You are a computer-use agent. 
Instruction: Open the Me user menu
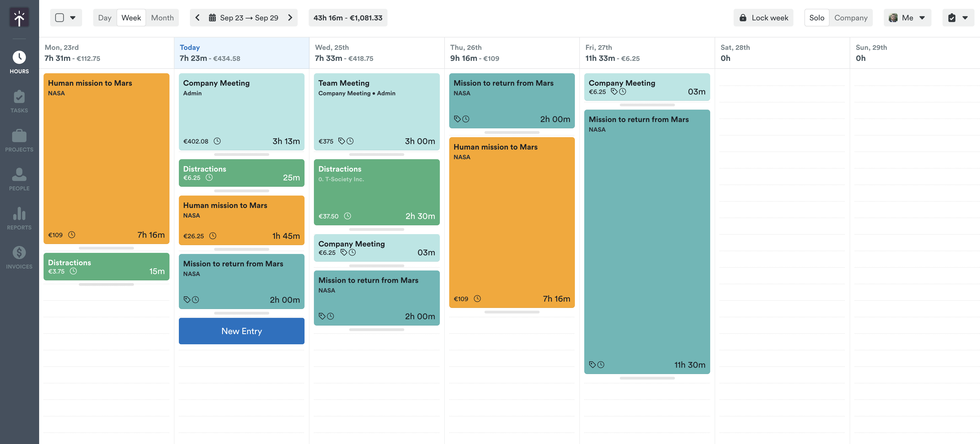click(908, 17)
